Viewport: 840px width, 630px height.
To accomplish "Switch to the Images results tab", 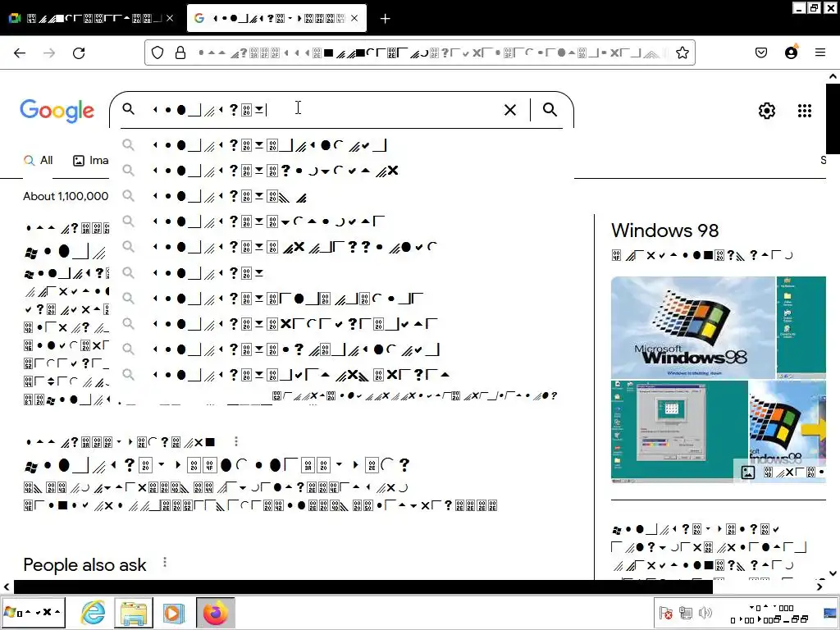I will click(90, 160).
